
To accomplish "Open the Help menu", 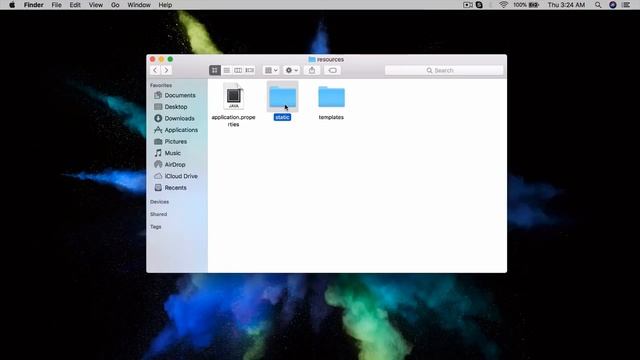I will 165,5.
